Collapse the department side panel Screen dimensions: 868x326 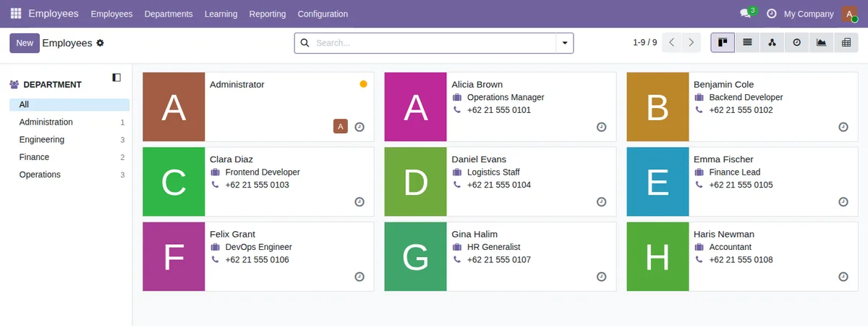tap(116, 78)
